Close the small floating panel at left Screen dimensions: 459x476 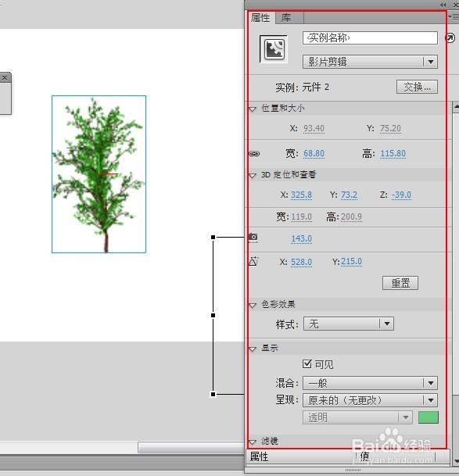pyautogui.click(x=5, y=77)
